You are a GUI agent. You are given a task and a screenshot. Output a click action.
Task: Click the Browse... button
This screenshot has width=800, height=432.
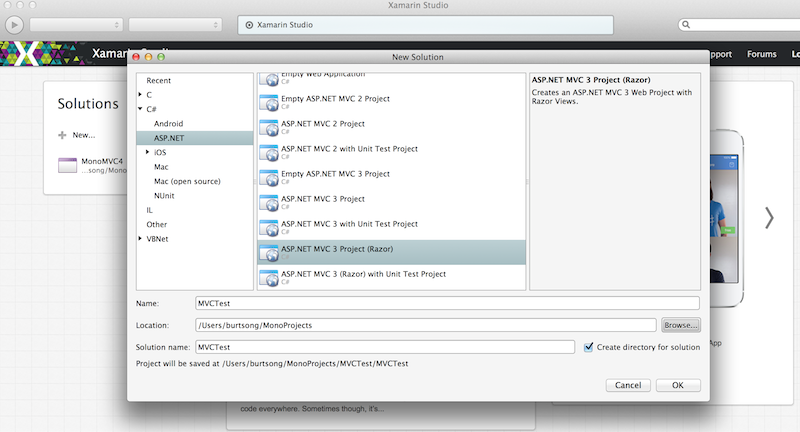(x=681, y=325)
